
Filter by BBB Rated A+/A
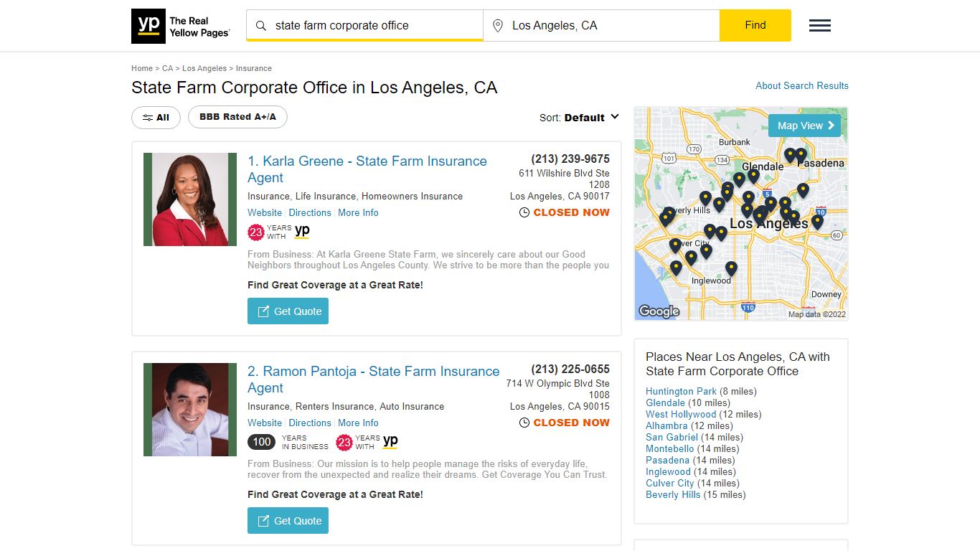[237, 117]
